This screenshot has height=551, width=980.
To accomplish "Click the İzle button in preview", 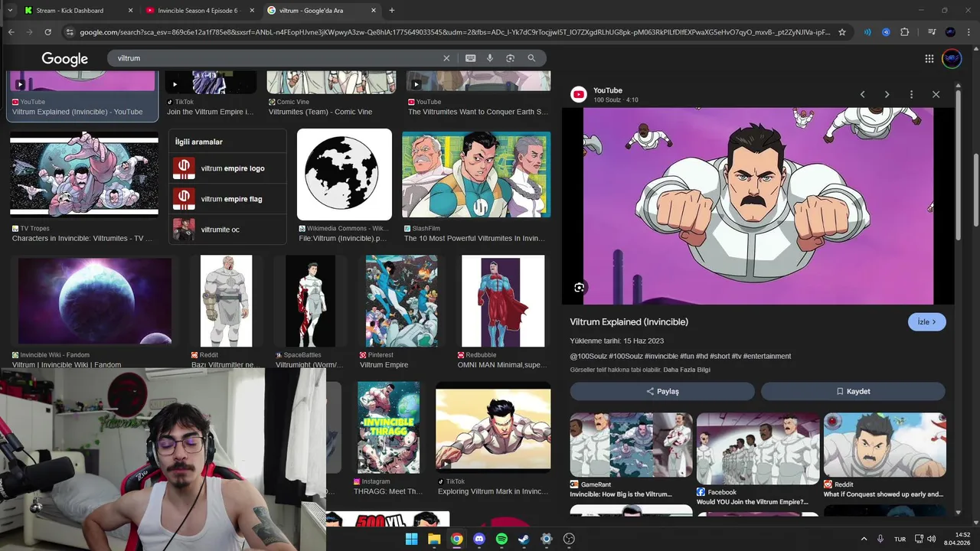I will 927,322.
